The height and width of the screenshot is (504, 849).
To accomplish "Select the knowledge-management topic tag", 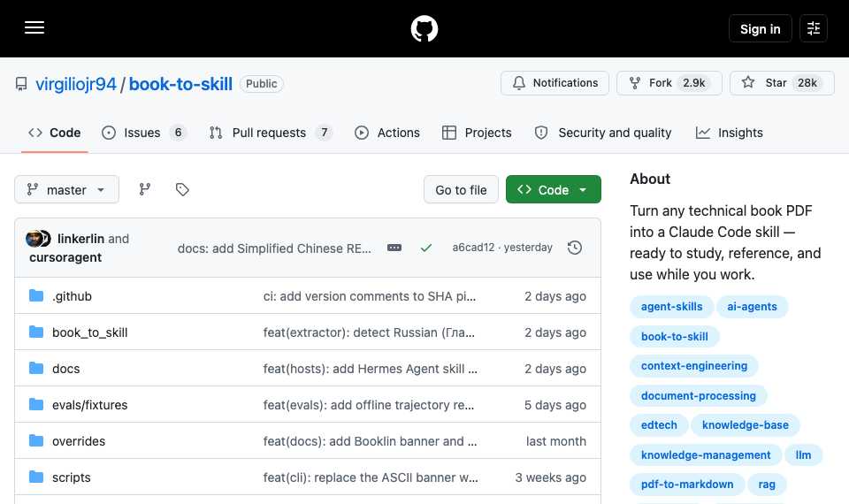I will pos(706,454).
